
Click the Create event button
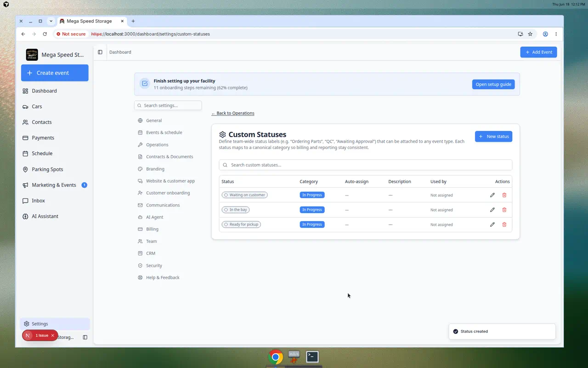(x=55, y=73)
